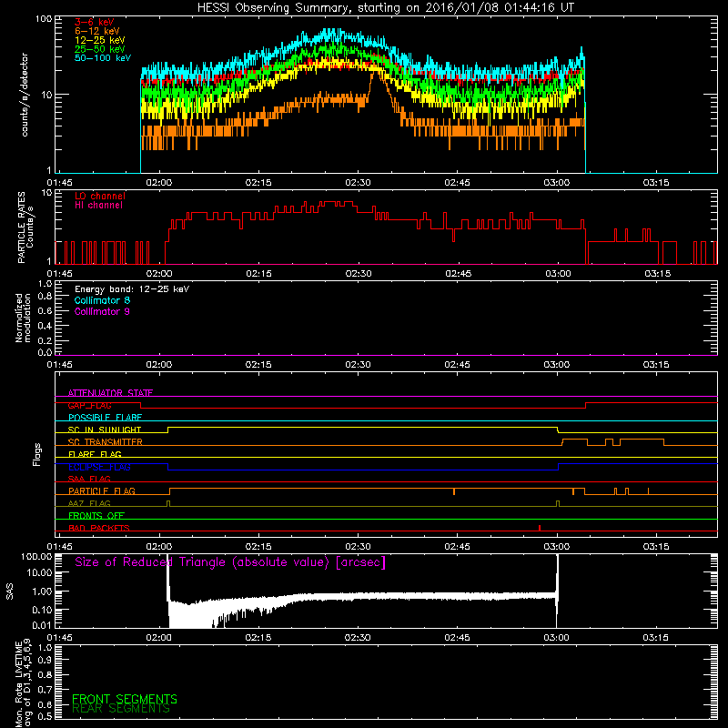
Task: Select the HI channel legend label
Action: [x=98, y=206]
